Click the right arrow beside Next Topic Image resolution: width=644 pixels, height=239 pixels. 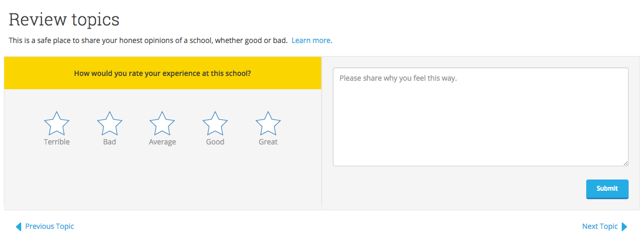(x=624, y=227)
